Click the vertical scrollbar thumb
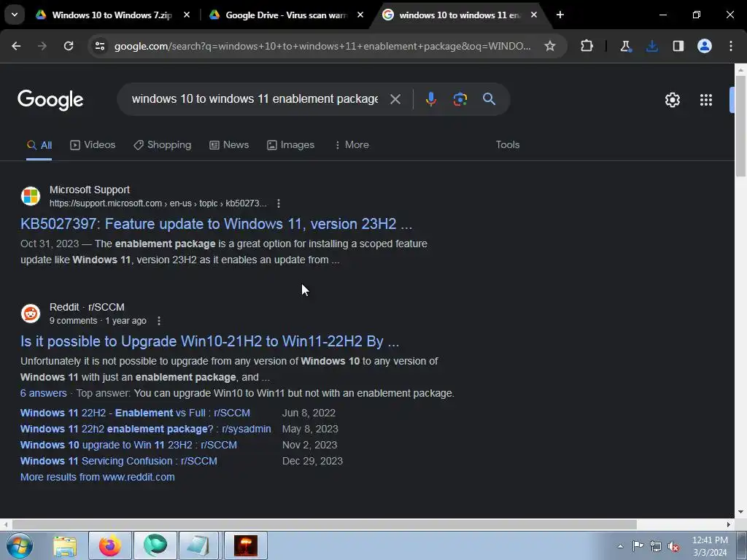This screenshot has height=560, width=747. (x=740, y=126)
